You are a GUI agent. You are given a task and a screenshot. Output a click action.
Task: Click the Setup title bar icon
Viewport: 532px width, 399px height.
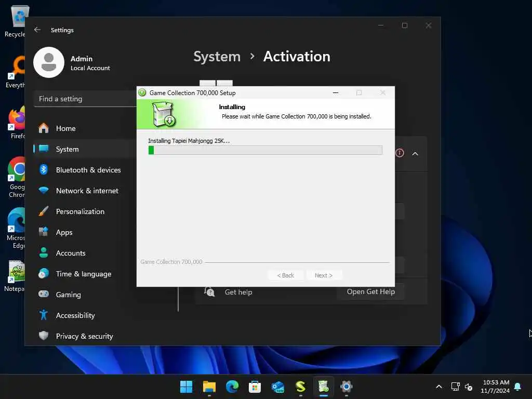(142, 92)
